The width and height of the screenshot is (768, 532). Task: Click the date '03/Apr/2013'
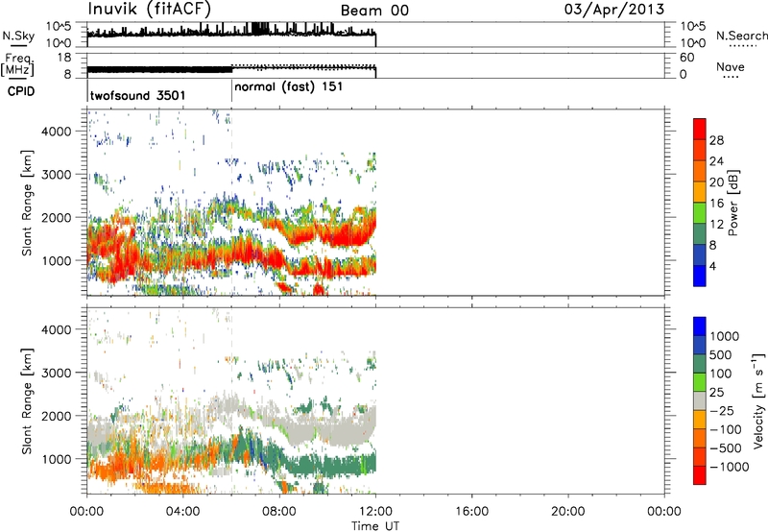pyautogui.click(x=614, y=10)
